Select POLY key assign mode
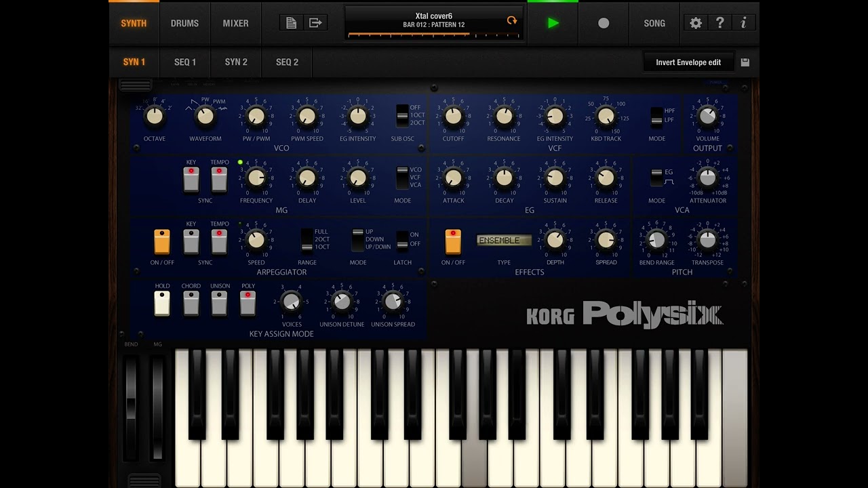The height and width of the screenshot is (488, 868). point(248,303)
